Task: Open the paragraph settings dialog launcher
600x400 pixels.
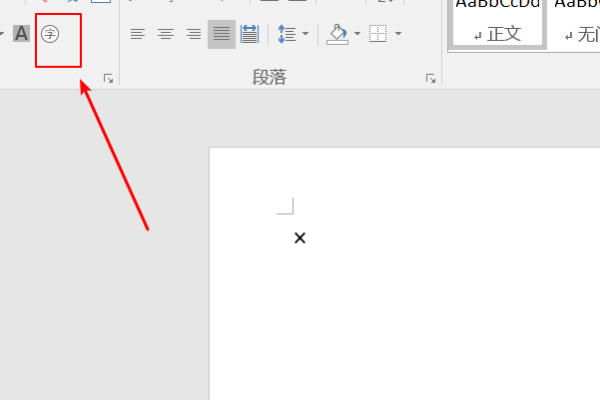Action: point(430,78)
